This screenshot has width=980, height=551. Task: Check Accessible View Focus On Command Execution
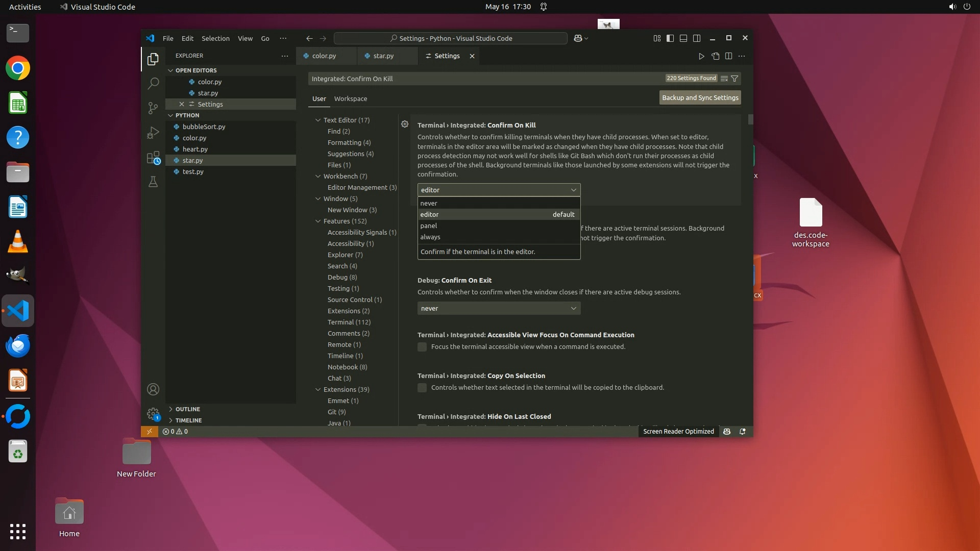click(x=422, y=347)
